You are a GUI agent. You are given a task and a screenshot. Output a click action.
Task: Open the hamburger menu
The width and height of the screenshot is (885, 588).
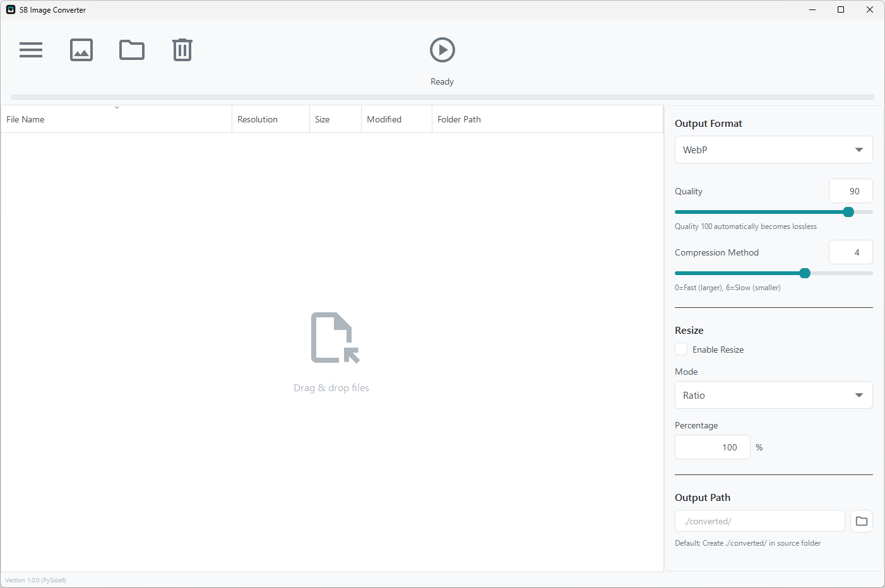coord(31,50)
